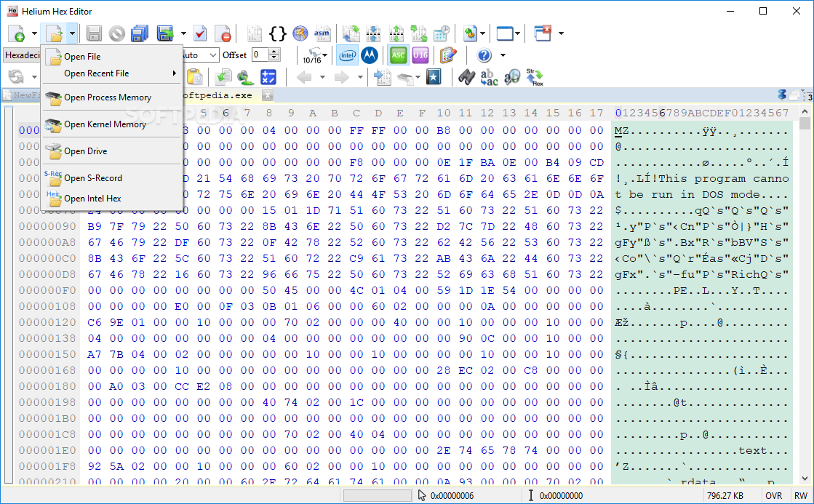The width and height of the screenshot is (814, 504).
Task: Click the 796.27 KB file size status
Action: [725, 496]
